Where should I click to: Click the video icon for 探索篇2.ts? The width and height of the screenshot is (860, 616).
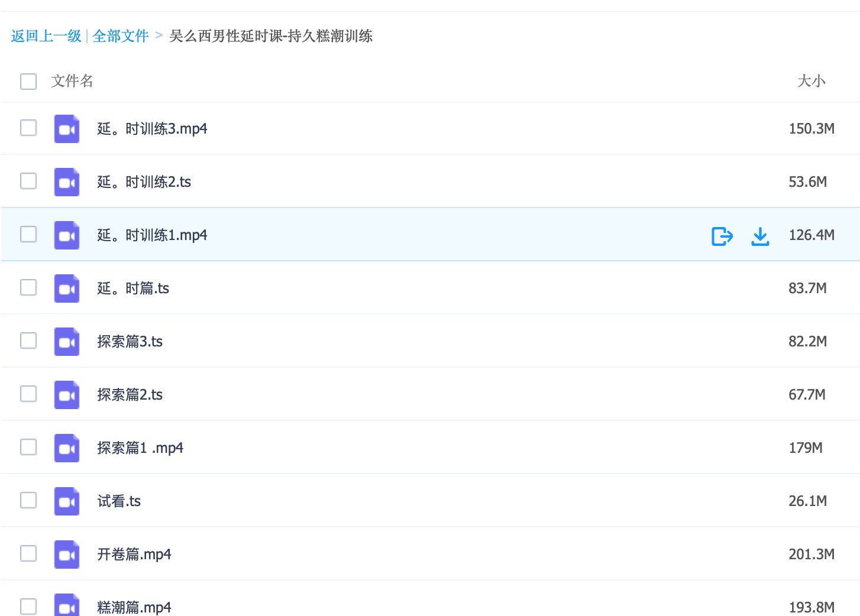pyautogui.click(x=67, y=395)
